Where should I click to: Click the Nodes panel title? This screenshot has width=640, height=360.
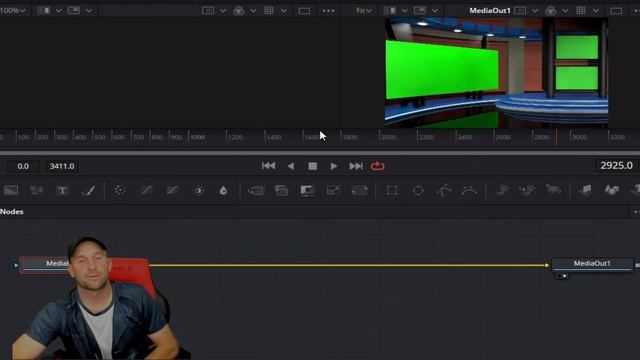[x=12, y=211]
